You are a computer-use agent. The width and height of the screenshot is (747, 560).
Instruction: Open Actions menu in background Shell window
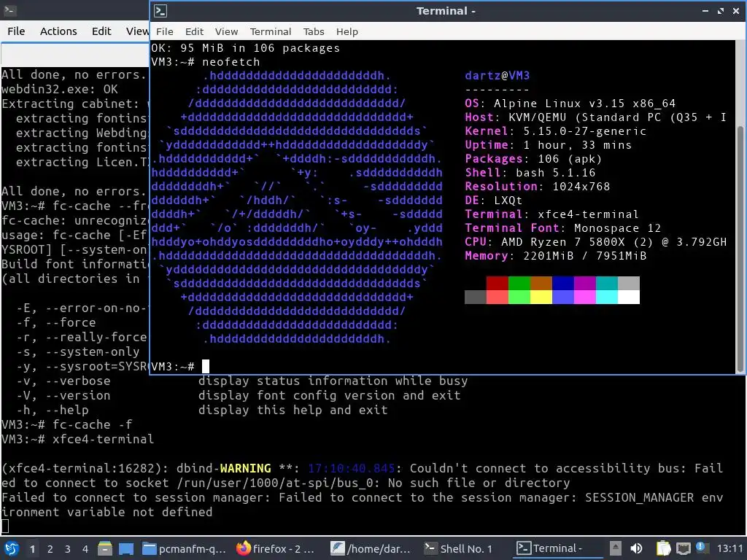click(x=58, y=31)
